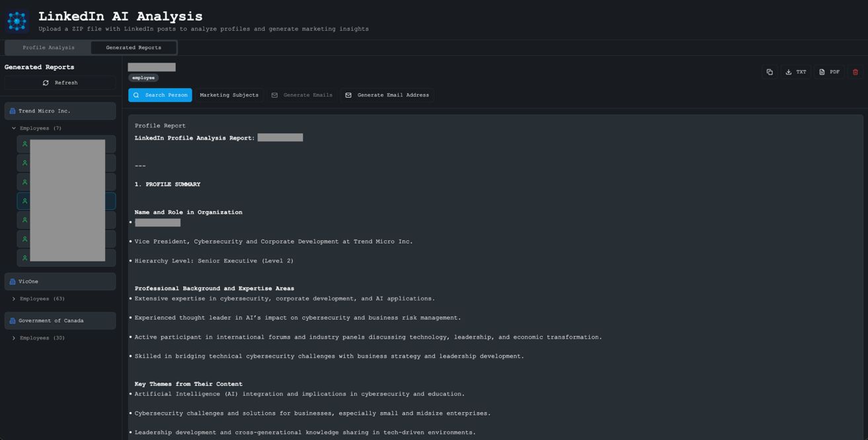Click the employee tag badge
868x440 pixels.
click(x=143, y=78)
